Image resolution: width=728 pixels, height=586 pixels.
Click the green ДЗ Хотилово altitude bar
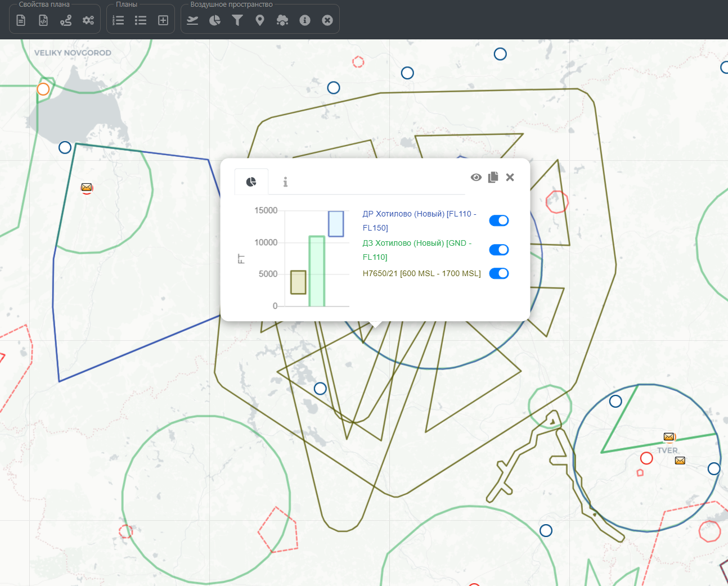(x=317, y=271)
